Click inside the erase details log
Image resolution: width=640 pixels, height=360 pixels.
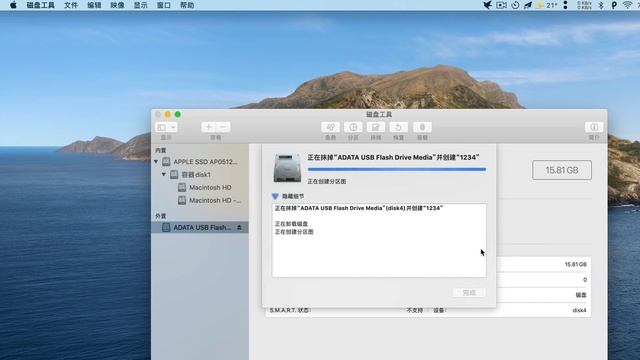(x=379, y=241)
